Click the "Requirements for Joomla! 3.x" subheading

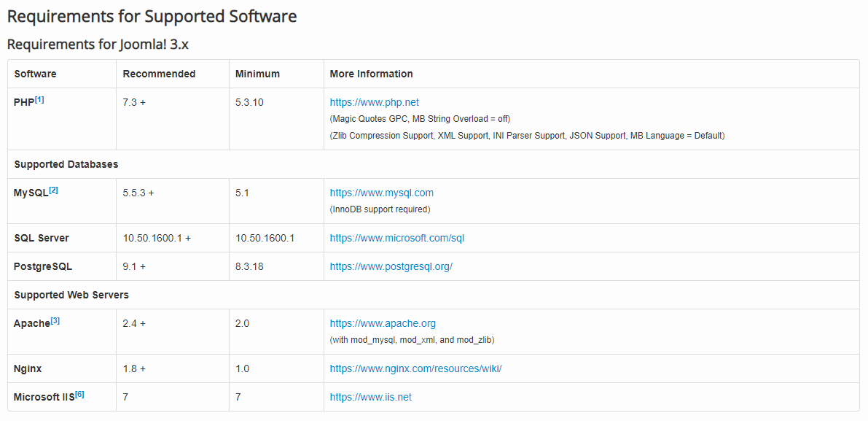click(x=98, y=45)
